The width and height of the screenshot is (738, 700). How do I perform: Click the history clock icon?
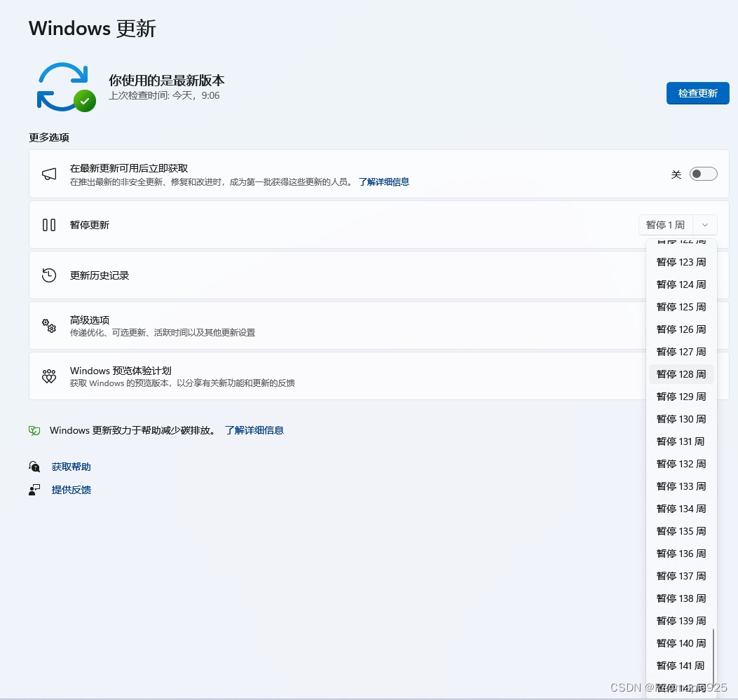49,275
